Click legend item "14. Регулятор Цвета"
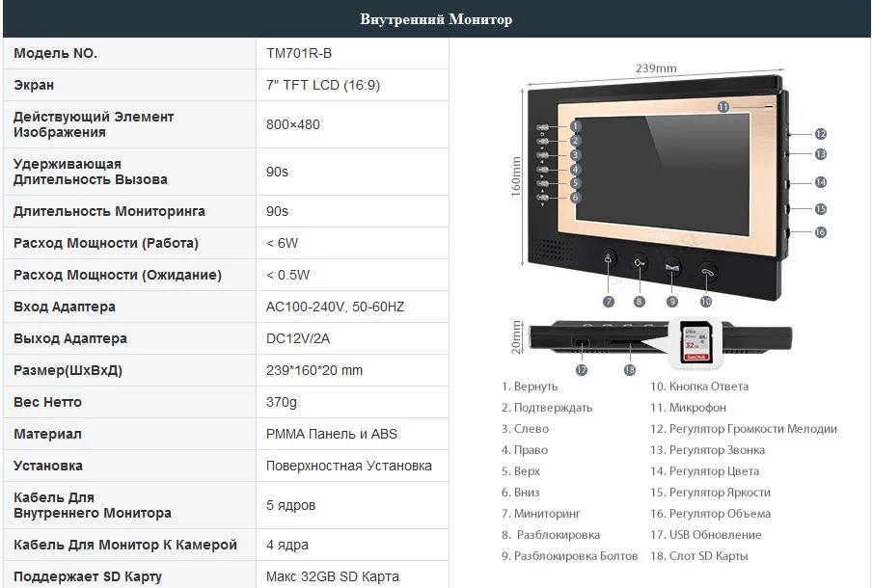872x588 pixels. (x=704, y=470)
